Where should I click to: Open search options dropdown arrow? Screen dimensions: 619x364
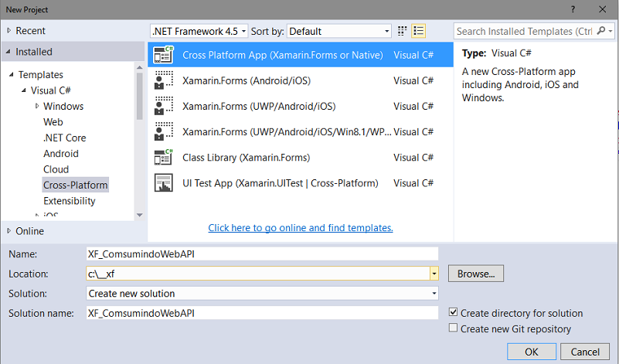(610, 31)
